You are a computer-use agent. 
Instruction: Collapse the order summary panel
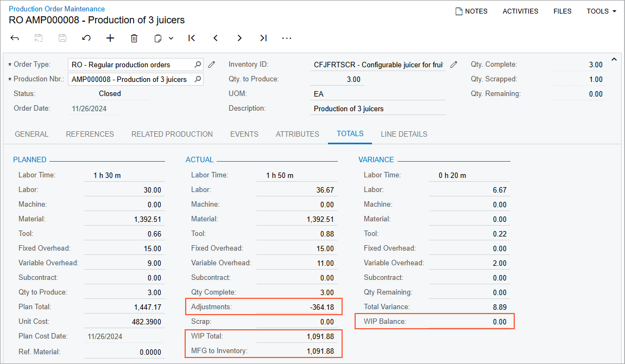click(x=614, y=59)
